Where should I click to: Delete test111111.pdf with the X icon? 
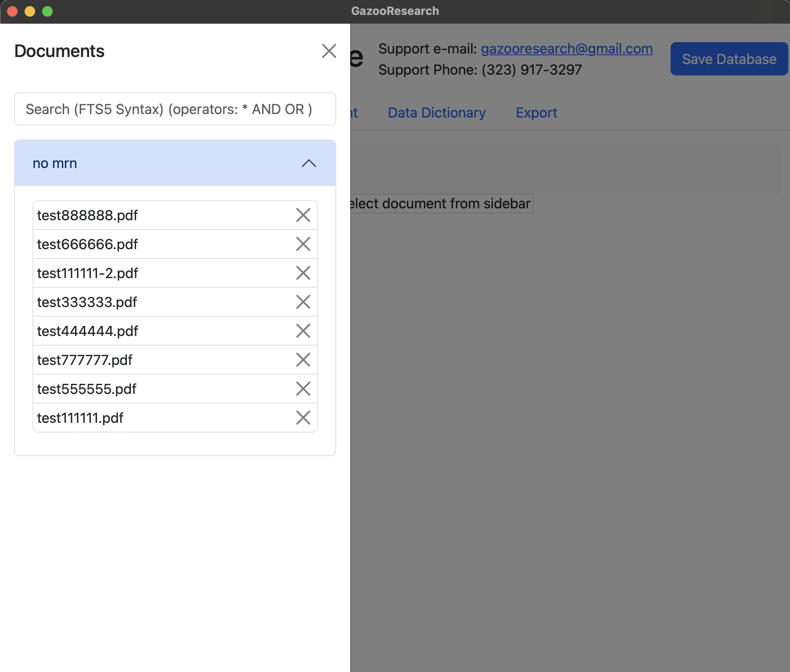click(303, 418)
